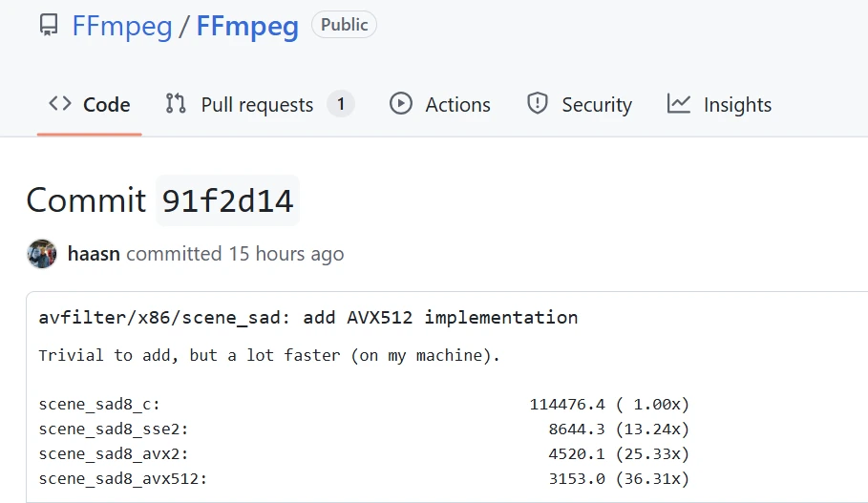The height and width of the screenshot is (503, 868).
Task: Open the haasn username link
Action: tap(94, 254)
